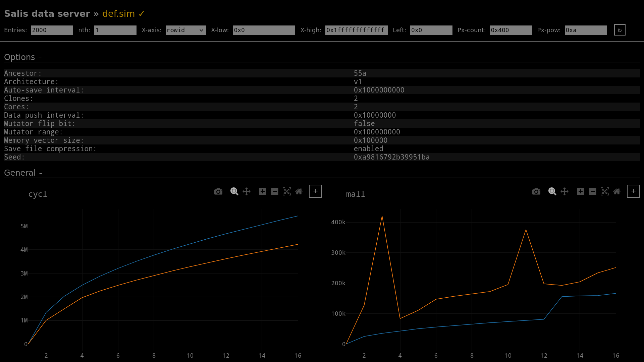This screenshot has width=644, height=362.
Task: Open the def.sim link in the breadcrumb
Action: pyautogui.click(x=119, y=14)
